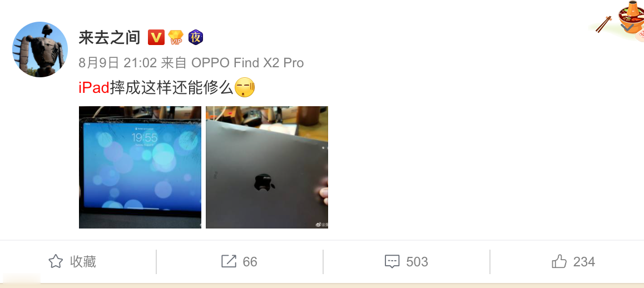Click the VIP diamond badge
644x288 pixels.
coord(176,38)
